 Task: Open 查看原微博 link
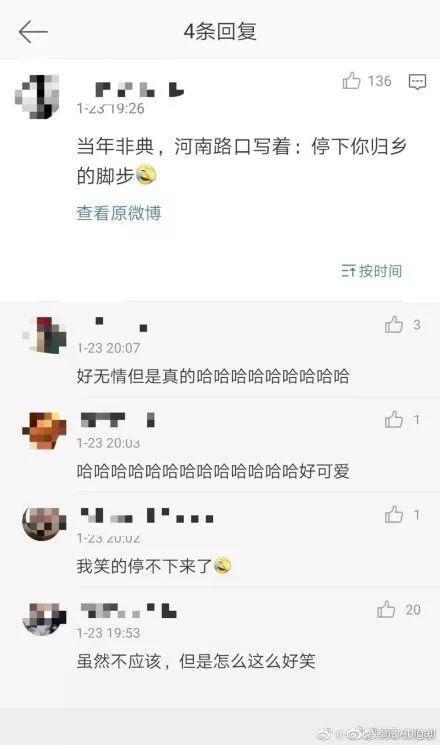119,213
